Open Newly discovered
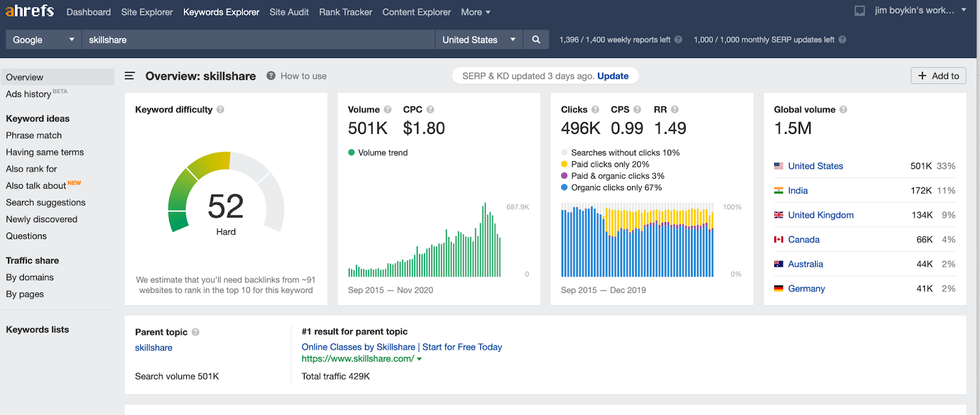The height and width of the screenshot is (415, 980). pos(42,219)
